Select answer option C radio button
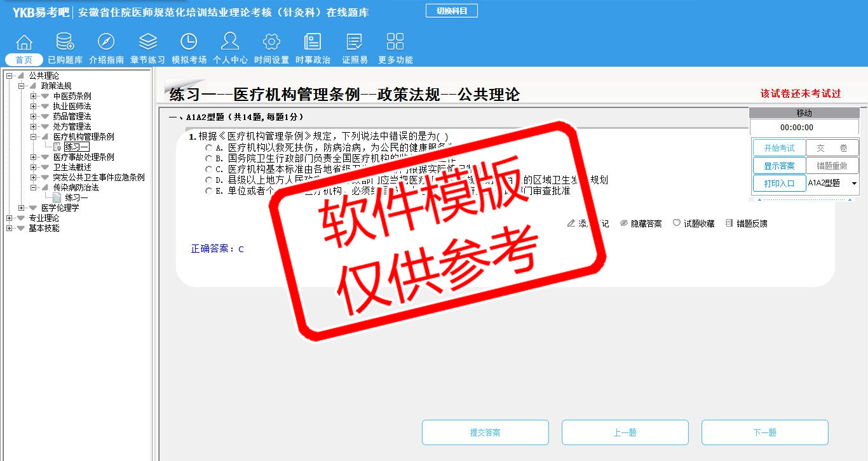 pos(208,169)
